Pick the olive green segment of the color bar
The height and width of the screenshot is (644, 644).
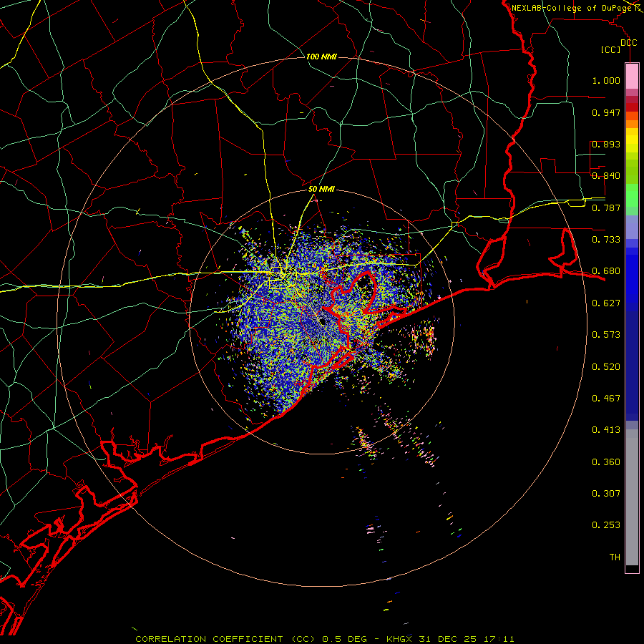point(632,171)
